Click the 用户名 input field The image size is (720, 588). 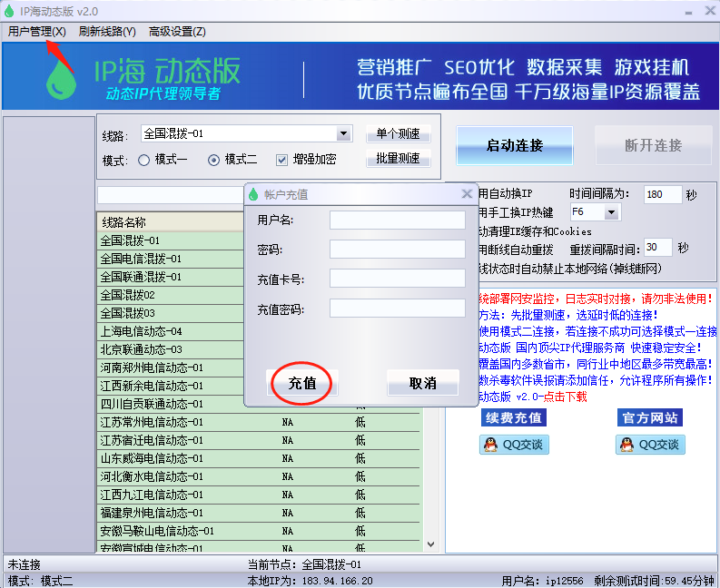point(398,220)
